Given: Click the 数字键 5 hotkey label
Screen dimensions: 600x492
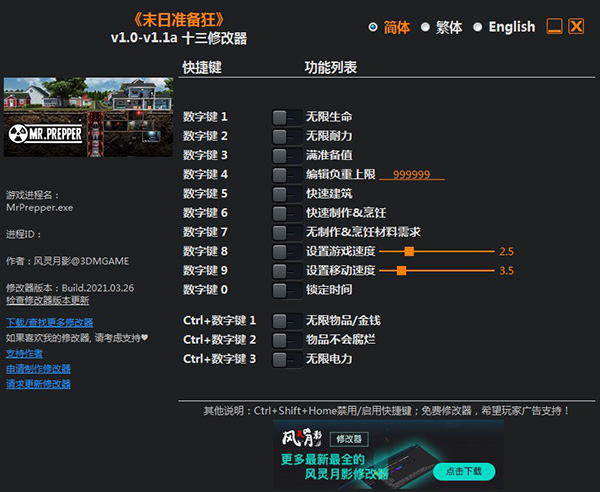Looking at the screenshot, I should point(205,194).
